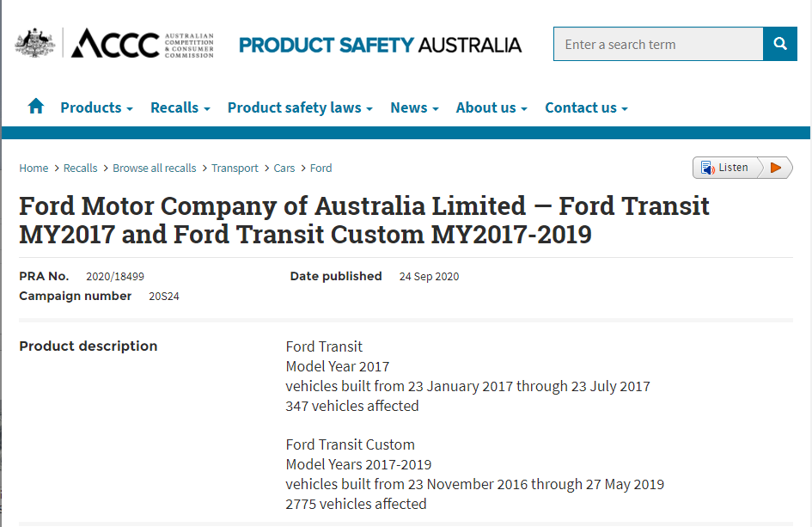Play the Listen audio arrow
This screenshot has height=527, width=812.
click(x=776, y=168)
